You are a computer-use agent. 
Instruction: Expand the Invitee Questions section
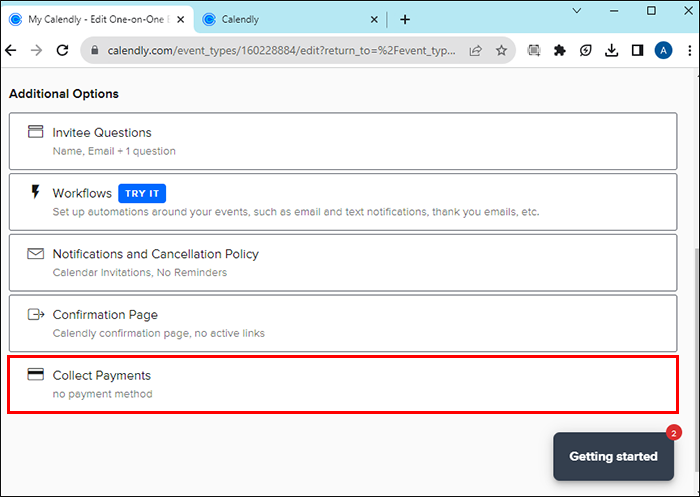pos(343,141)
